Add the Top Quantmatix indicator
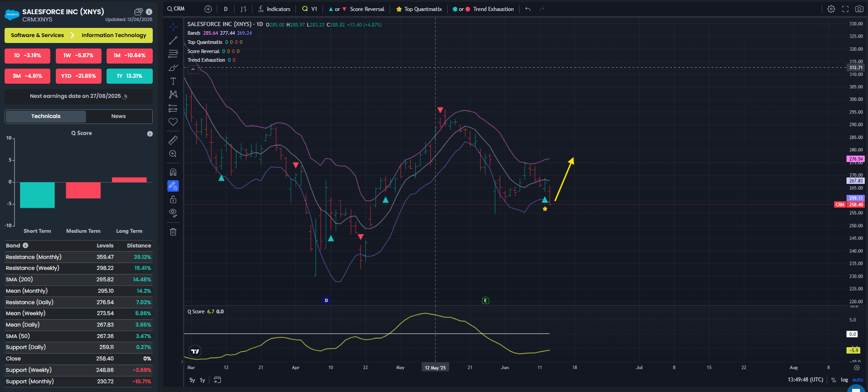The height and width of the screenshot is (392, 868). (x=419, y=9)
